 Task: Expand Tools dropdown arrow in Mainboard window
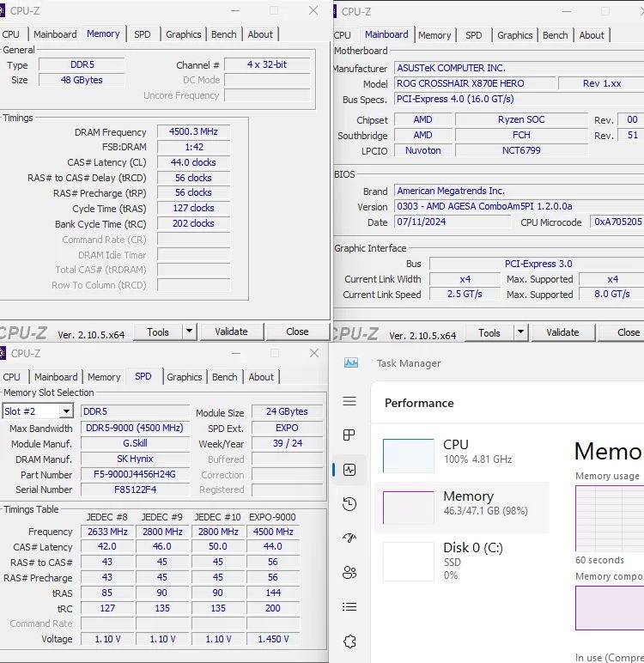click(x=521, y=332)
